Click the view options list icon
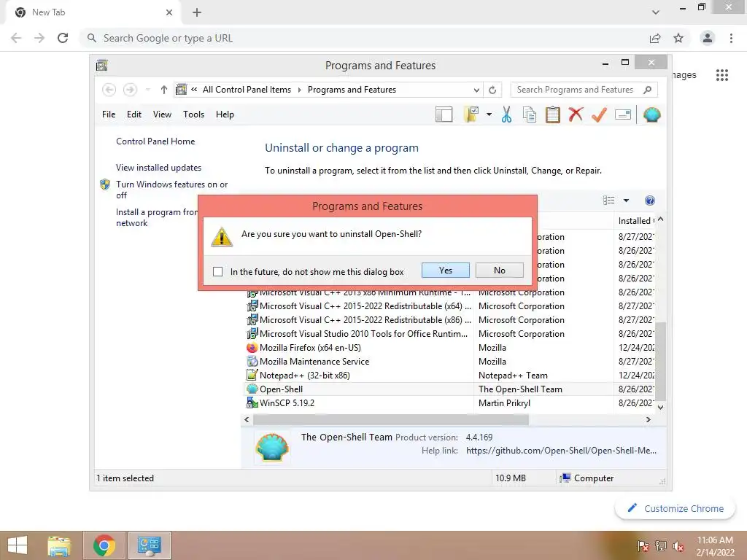Viewport: 747px width, 560px height. tap(609, 201)
